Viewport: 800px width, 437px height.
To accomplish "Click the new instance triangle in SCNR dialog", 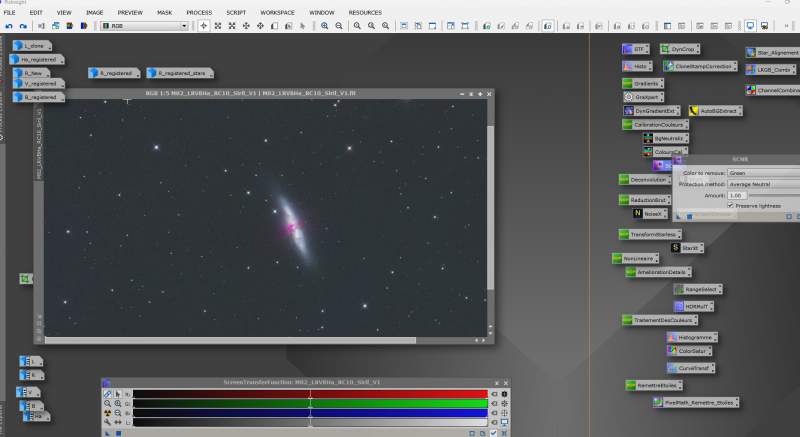I will coord(679,217).
